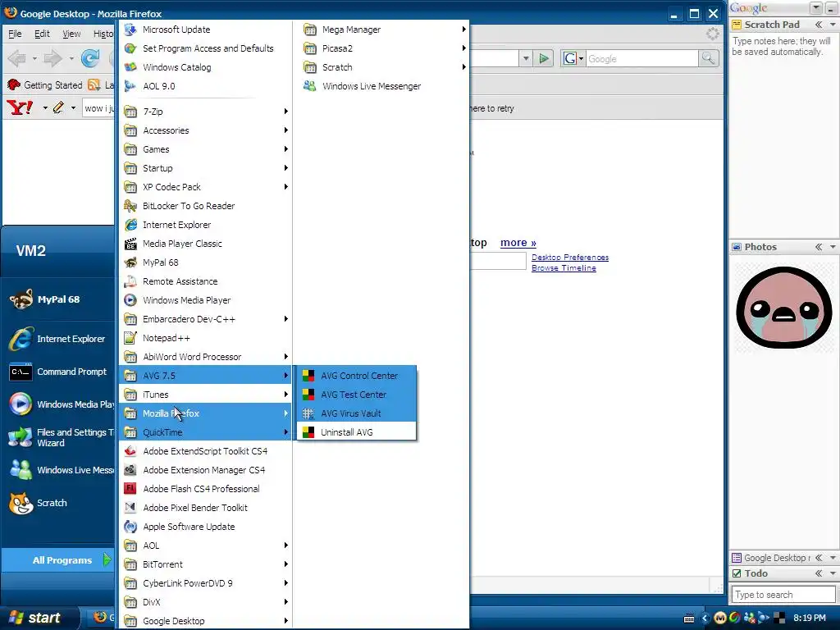The image size is (840, 630).
Task: Open AVG Control Center
Action: pos(357,376)
